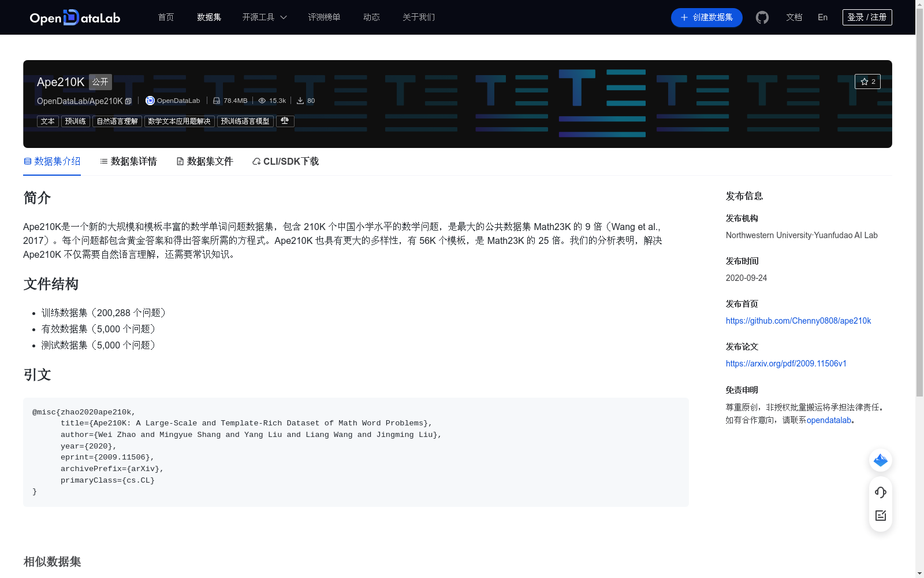
Task: Open the GitHub icon in the top navigation bar
Action: pyautogui.click(x=762, y=17)
